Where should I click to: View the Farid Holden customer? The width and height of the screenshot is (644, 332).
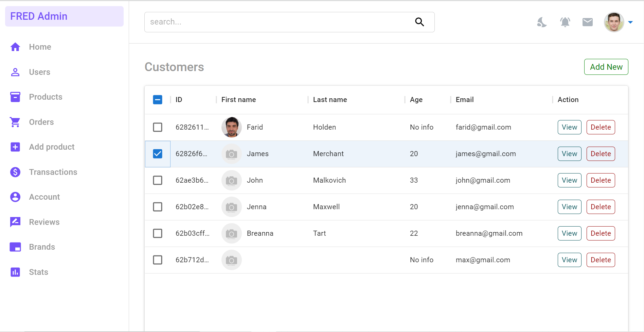[x=570, y=127]
